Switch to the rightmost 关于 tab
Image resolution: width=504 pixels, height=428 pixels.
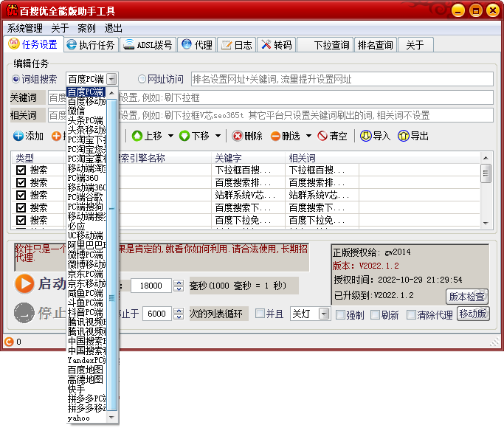[x=415, y=45]
